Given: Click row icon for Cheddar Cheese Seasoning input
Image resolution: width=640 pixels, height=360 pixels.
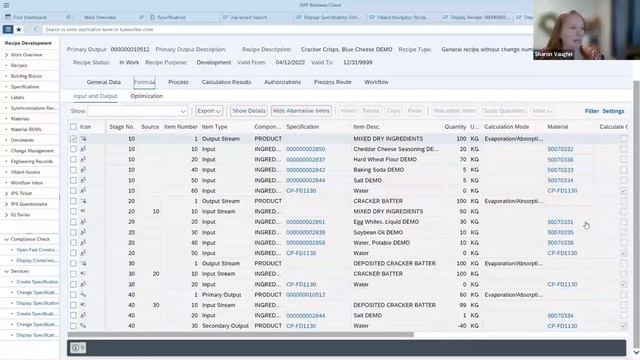Looking at the screenshot, I should click(83, 149).
